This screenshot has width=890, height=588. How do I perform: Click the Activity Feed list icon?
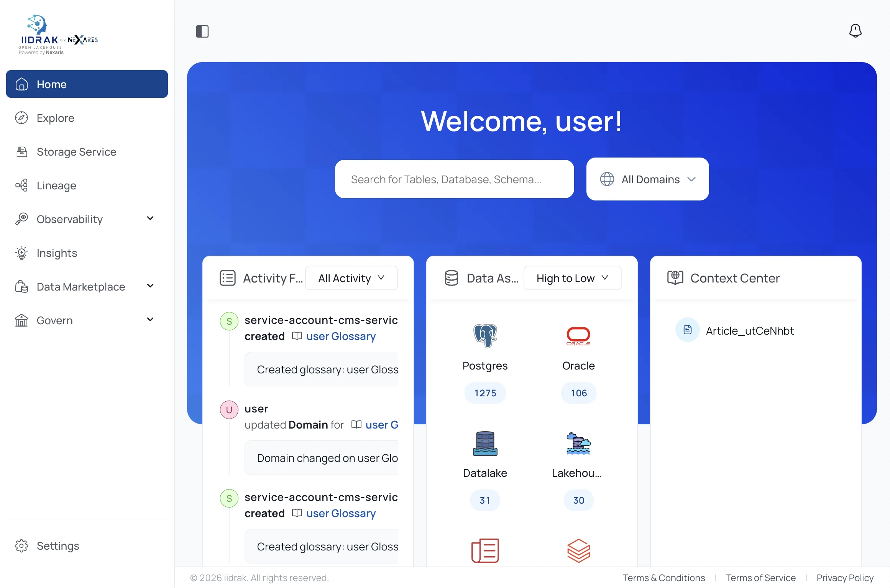[x=227, y=278]
